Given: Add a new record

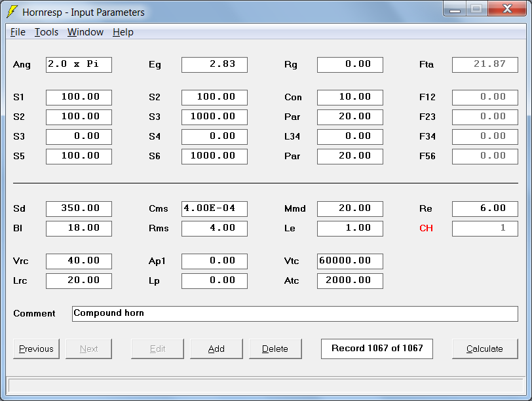Looking at the screenshot, I should [216, 349].
